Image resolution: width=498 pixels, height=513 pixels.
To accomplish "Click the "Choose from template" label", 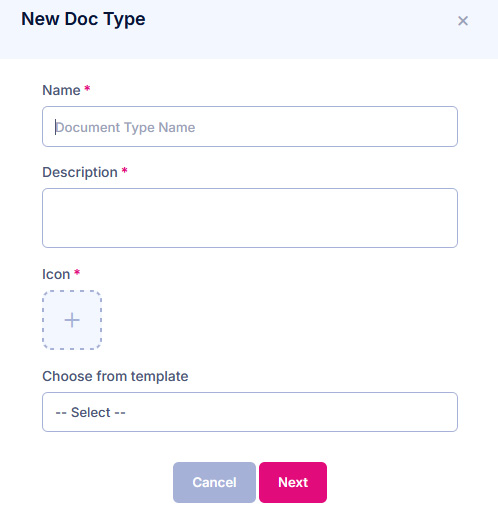I will (x=115, y=377).
